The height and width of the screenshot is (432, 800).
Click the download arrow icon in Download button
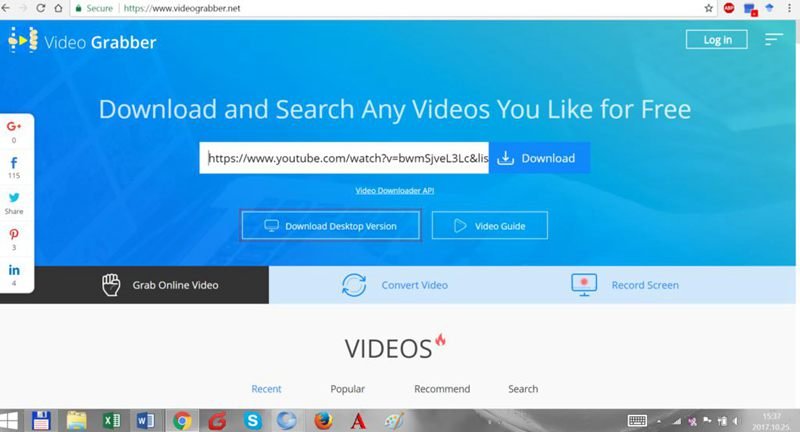click(505, 158)
